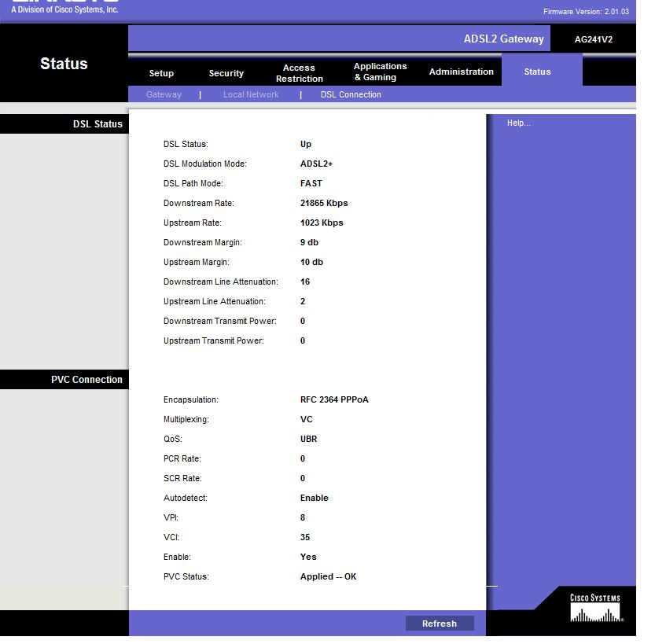Click the Upstream Line Attenuation value 2
The height and width of the screenshot is (644, 655).
[303, 301]
